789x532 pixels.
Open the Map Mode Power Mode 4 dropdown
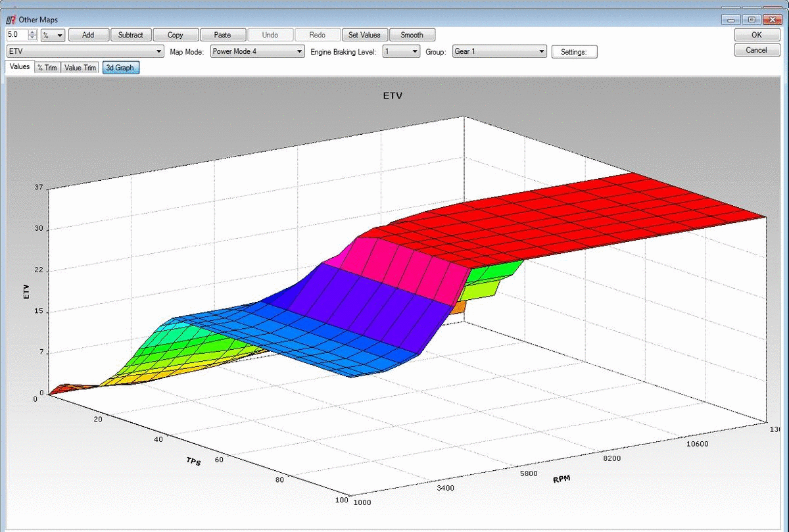pyautogui.click(x=257, y=51)
